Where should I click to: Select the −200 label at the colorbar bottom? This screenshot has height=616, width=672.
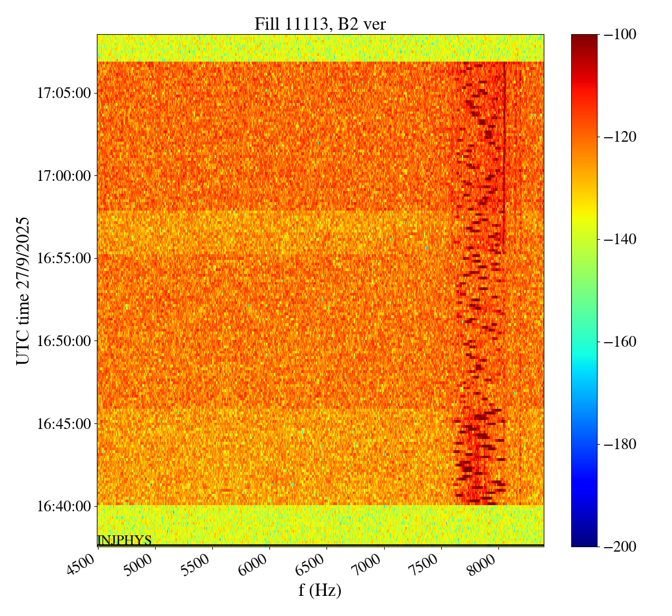click(x=620, y=547)
